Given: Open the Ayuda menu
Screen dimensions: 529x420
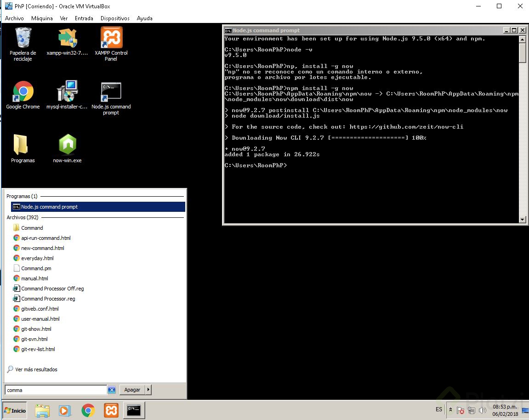Looking at the screenshot, I should (144, 18).
